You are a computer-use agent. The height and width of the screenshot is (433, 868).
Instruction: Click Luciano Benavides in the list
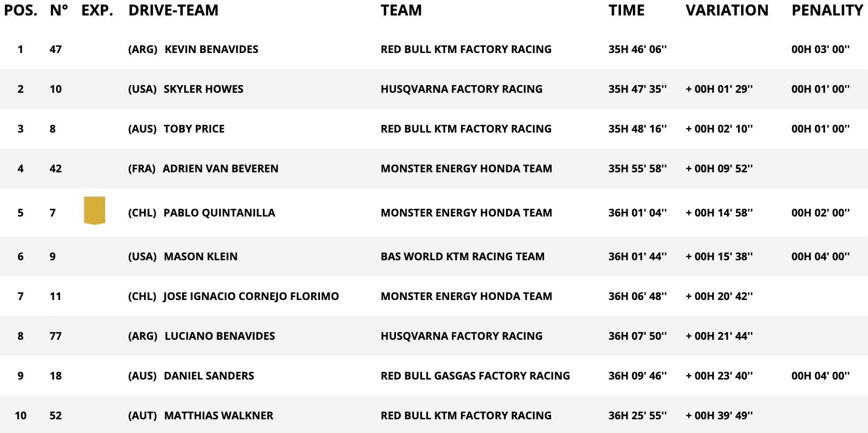220,336
